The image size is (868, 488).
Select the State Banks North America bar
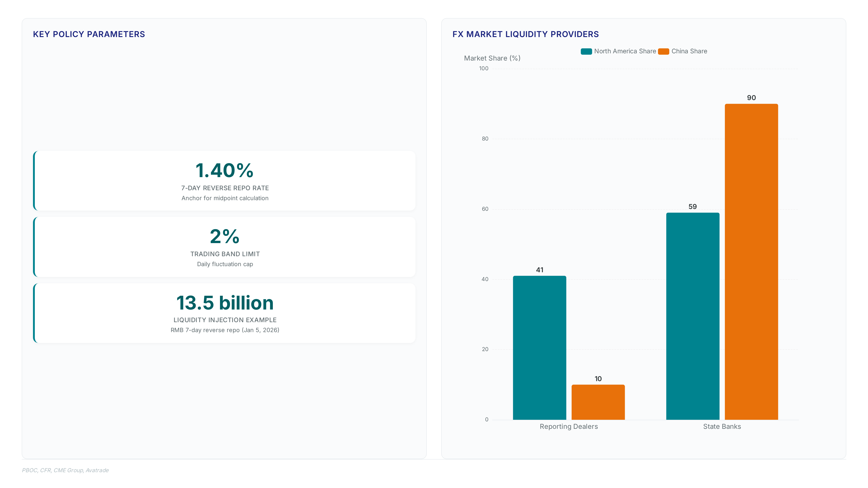(693, 316)
